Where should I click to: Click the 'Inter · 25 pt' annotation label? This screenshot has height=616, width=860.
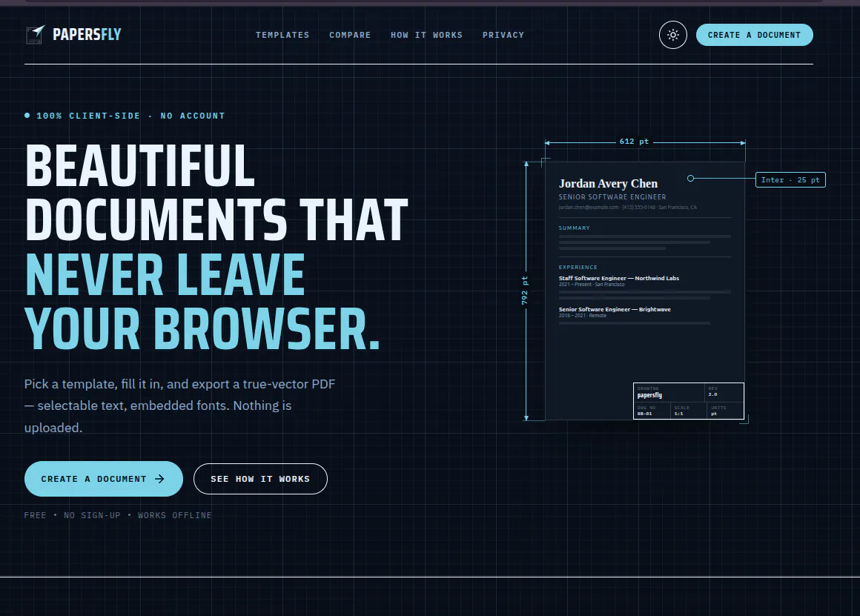click(x=790, y=180)
